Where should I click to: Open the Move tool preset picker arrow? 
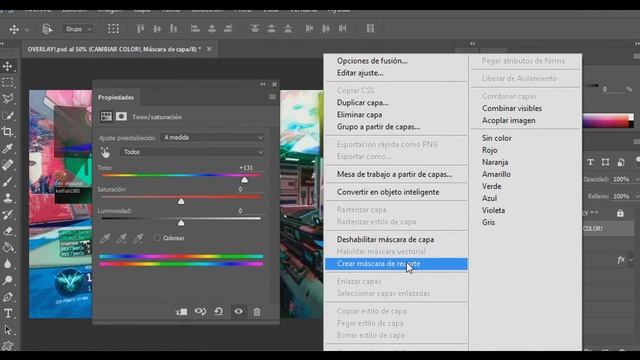tap(27, 29)
